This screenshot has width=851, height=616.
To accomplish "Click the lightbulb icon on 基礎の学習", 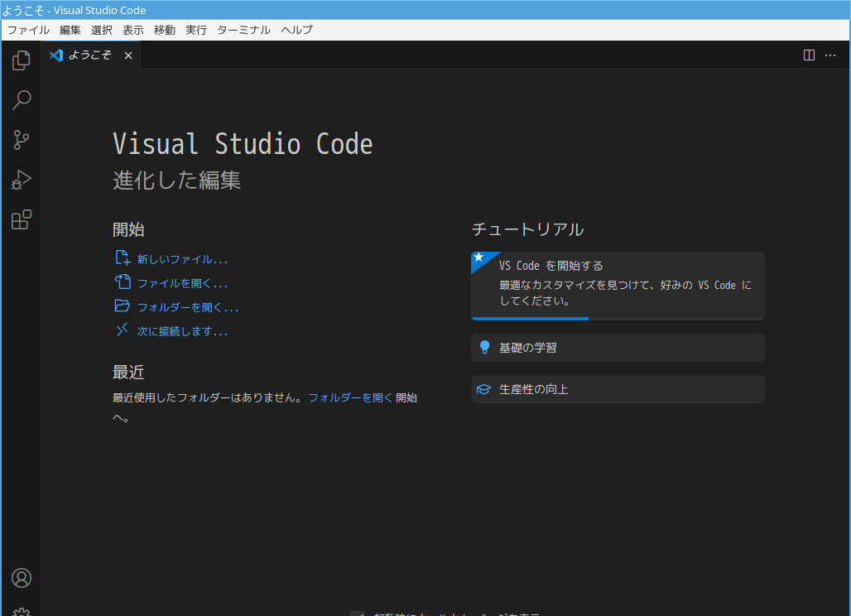I will pyautogui.click(x=484, y=348).
